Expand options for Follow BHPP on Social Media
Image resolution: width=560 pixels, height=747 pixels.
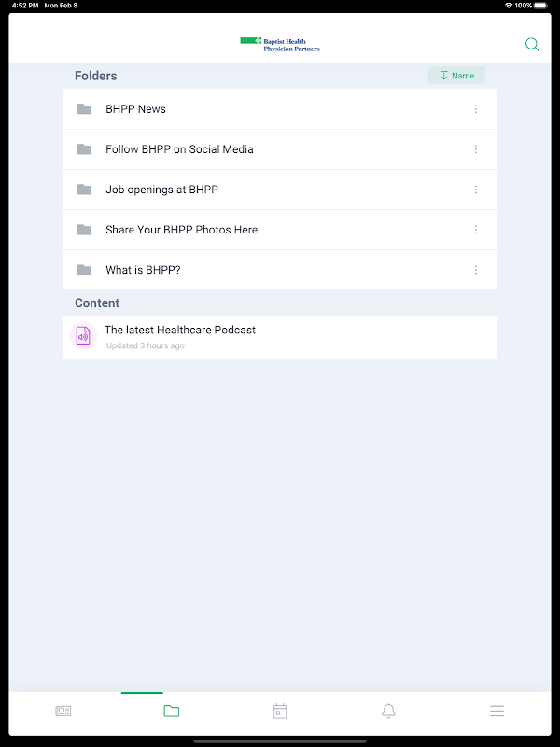[x=476, y=149]
